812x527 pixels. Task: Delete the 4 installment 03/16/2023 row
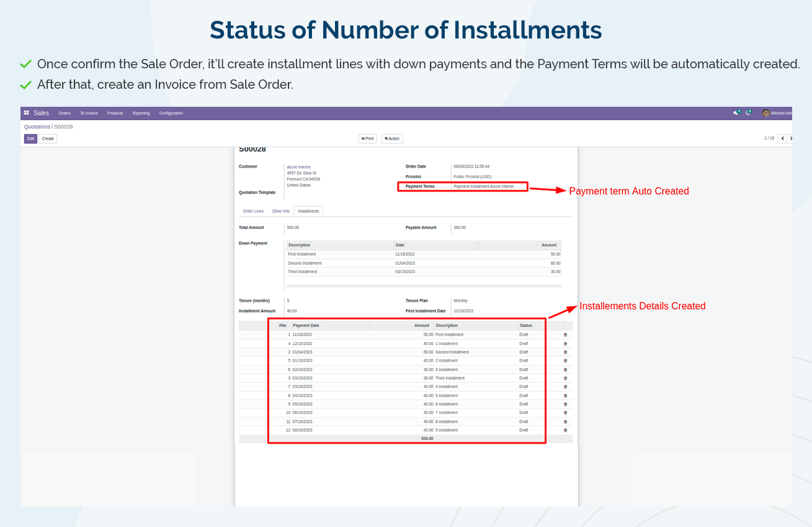[x=565, y=387]
